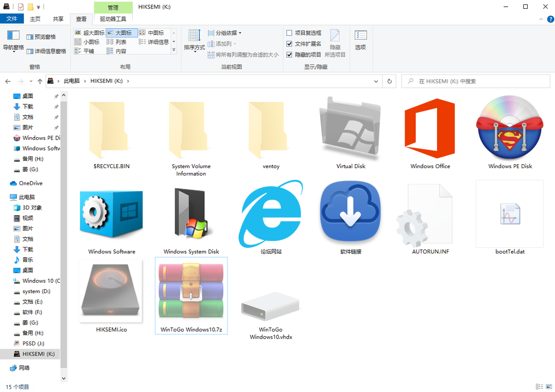Click the search HIKSEMI (K:) box
The width and height of the screenshot is (555, 392).
click(475, 81)
